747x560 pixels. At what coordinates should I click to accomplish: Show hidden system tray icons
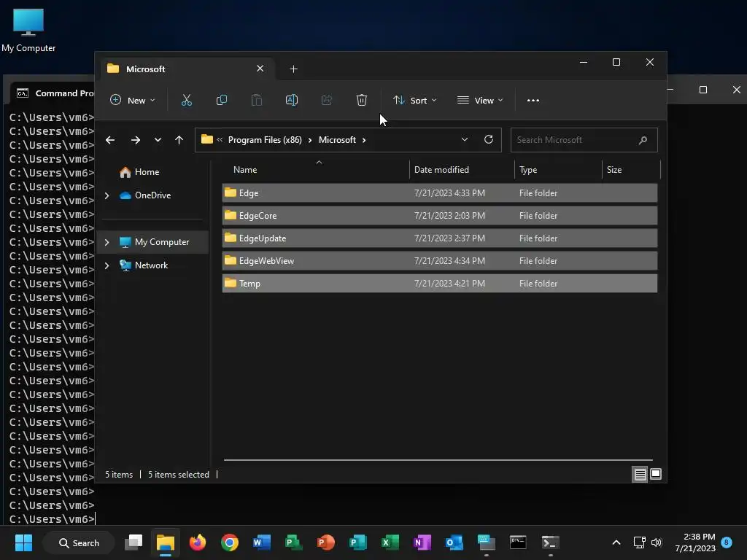click(x=616, y=542)
